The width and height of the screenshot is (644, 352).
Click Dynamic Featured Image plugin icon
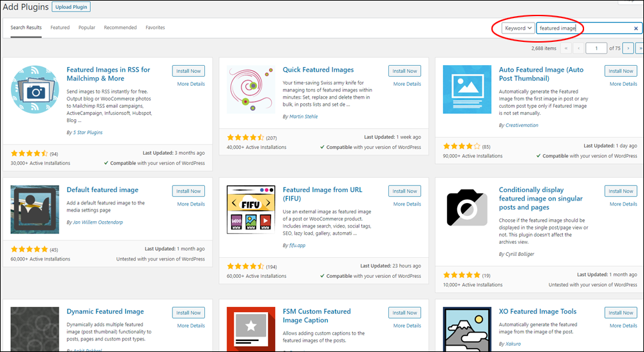tap(35, 329)
